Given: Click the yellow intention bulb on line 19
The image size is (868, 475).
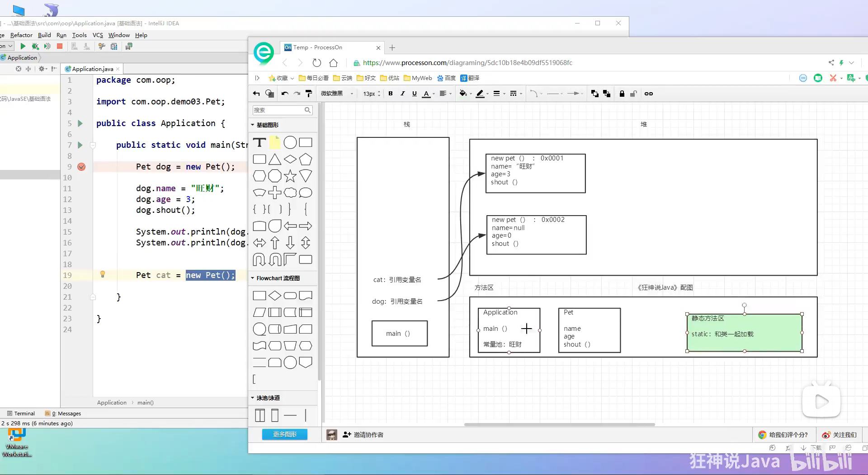Looking at the screenshot, I should pyautogui.click(x=103, y=274).
